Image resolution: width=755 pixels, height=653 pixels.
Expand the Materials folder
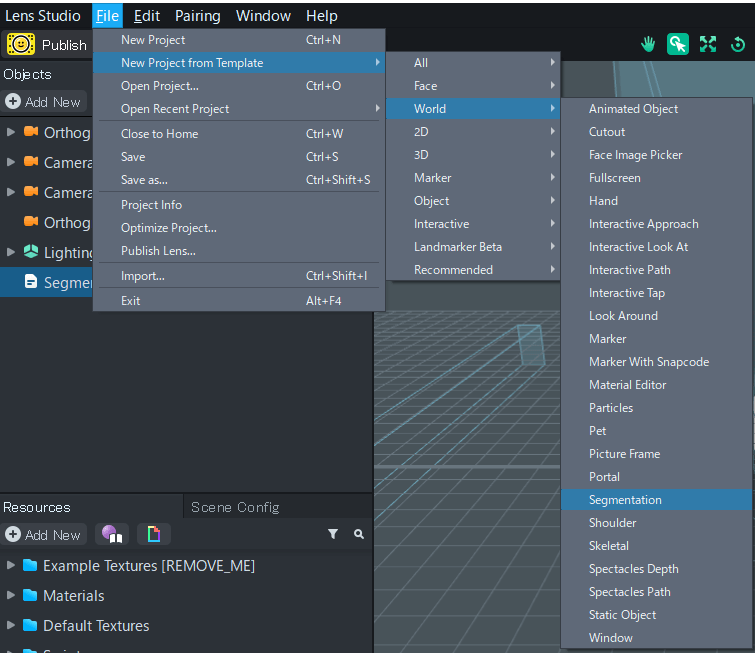11,596
